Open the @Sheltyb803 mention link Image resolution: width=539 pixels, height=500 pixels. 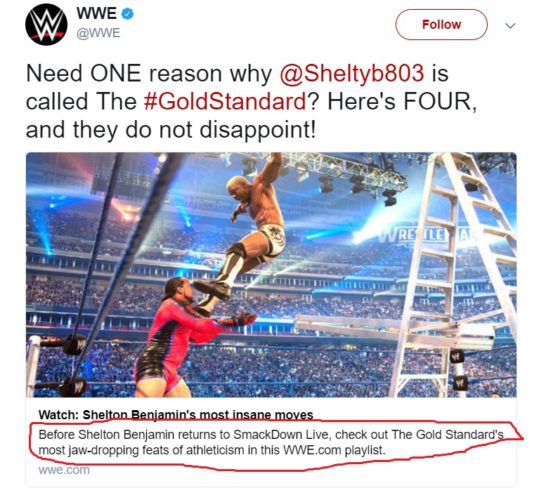click(352, 73)
